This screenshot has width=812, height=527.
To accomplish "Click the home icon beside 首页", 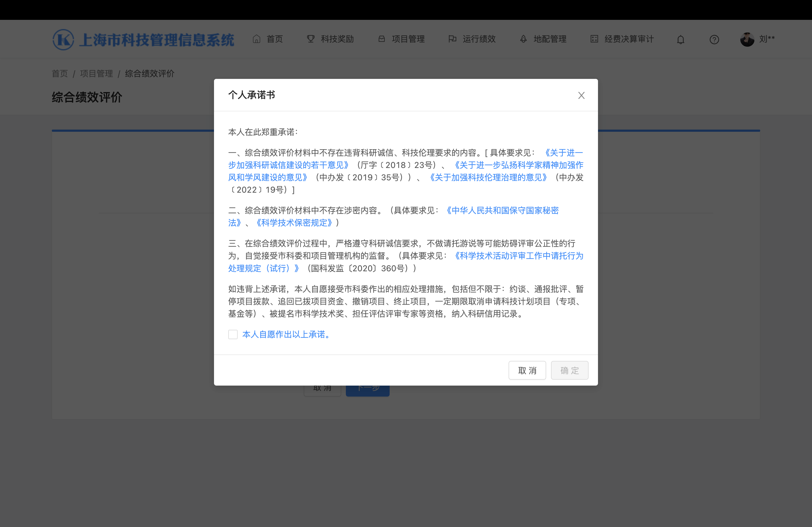I will pyautogui.click(x=256, y=39).
